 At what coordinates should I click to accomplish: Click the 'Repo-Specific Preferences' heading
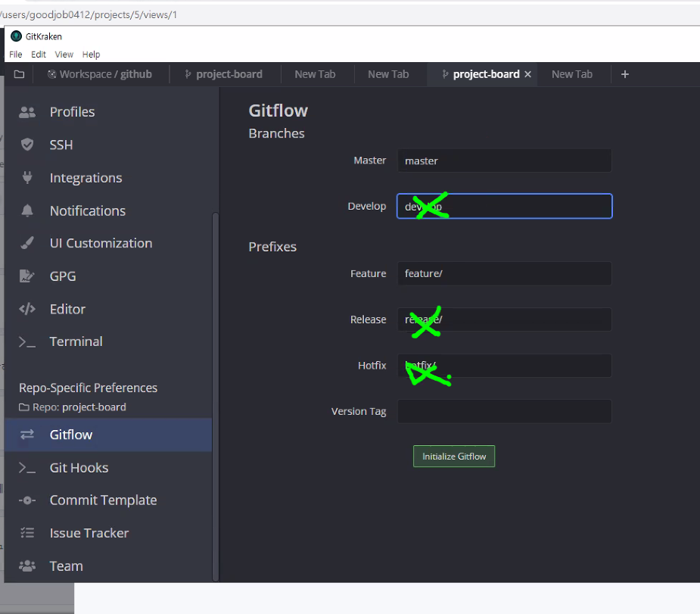(88, 388)
